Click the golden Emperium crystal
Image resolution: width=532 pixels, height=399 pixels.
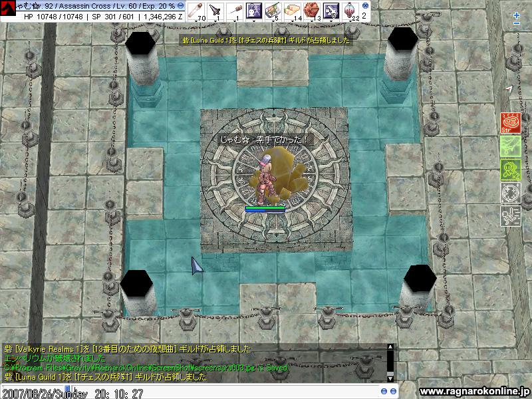point(285,173)
